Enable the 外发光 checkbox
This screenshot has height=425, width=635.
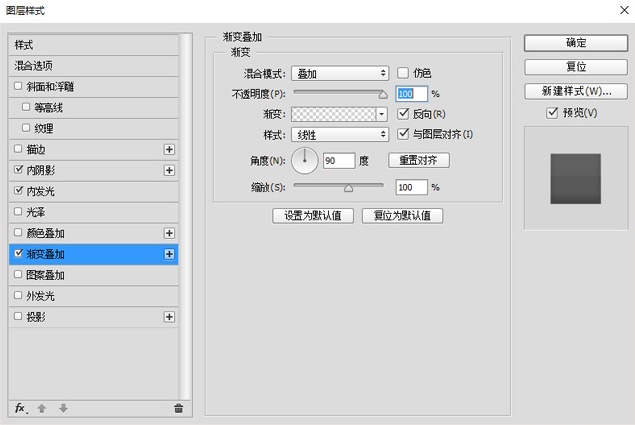pos(18,295)
